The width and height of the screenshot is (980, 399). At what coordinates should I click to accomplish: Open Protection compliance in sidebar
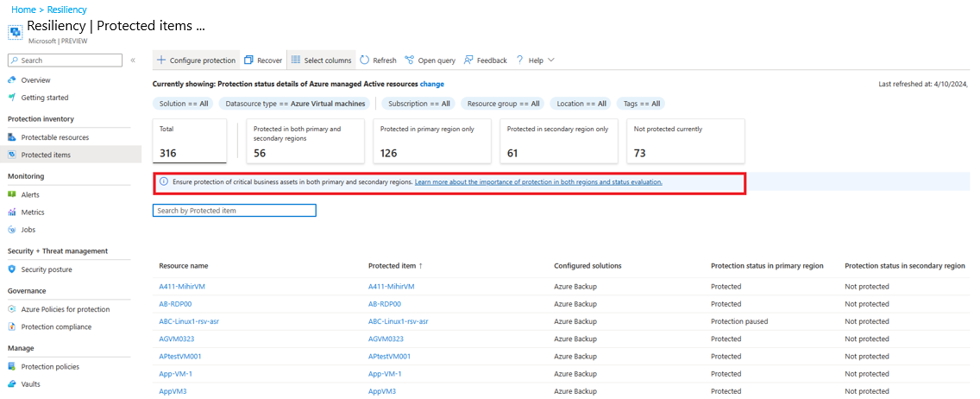56,326
